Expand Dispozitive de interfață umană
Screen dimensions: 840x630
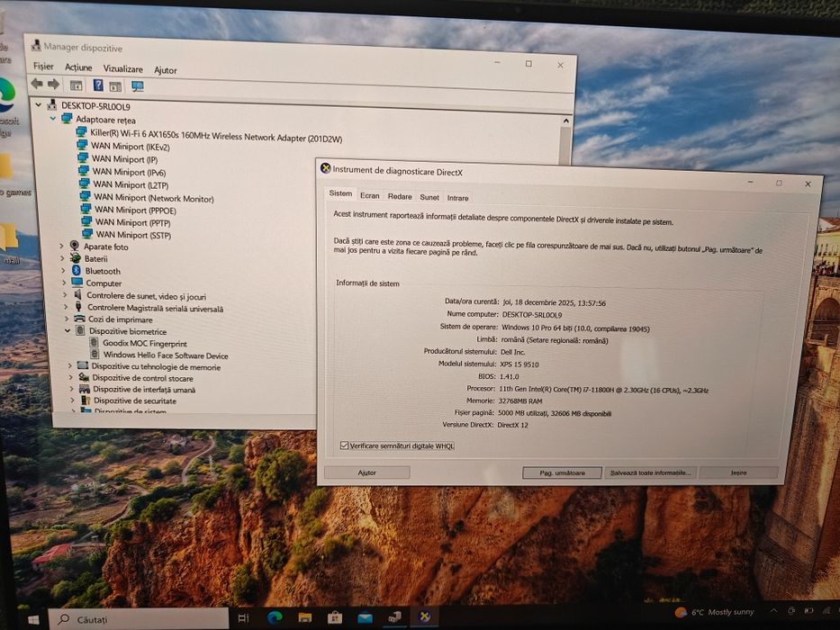[71, 389]
